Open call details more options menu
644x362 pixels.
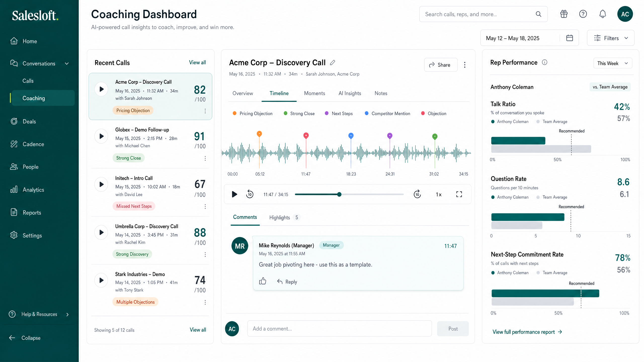pos(465,65)
